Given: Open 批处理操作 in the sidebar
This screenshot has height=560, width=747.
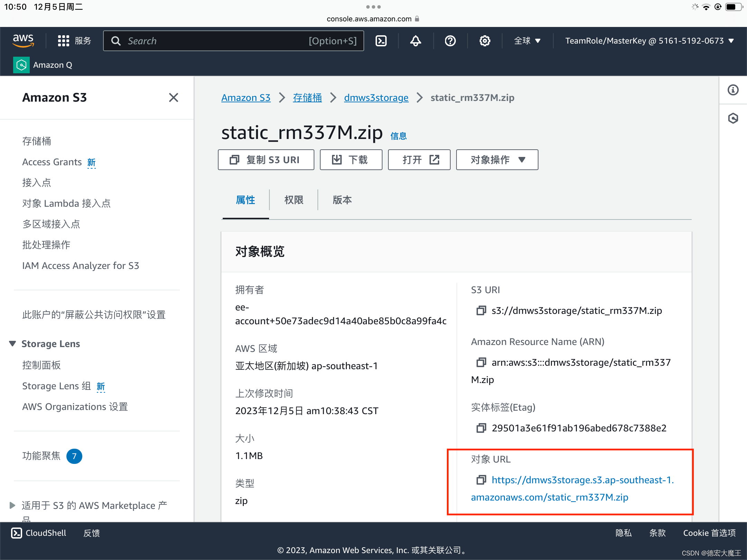Looking at the screenshot, I should (46, 245).
